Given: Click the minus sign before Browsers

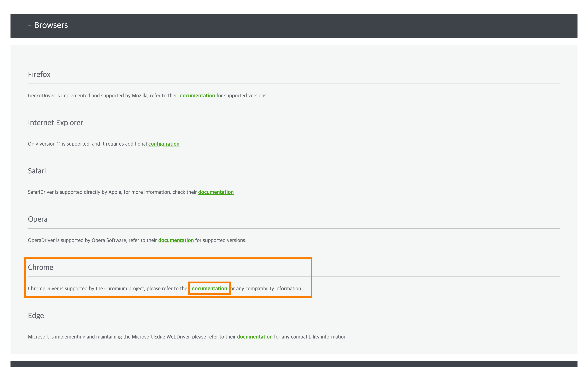Looking at the screenshot, I should tap(30, 25).
